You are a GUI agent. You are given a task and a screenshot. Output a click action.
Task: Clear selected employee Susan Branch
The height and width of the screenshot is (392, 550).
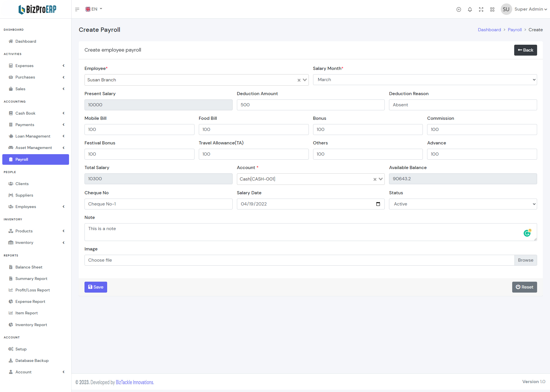(x=299, y=80)
